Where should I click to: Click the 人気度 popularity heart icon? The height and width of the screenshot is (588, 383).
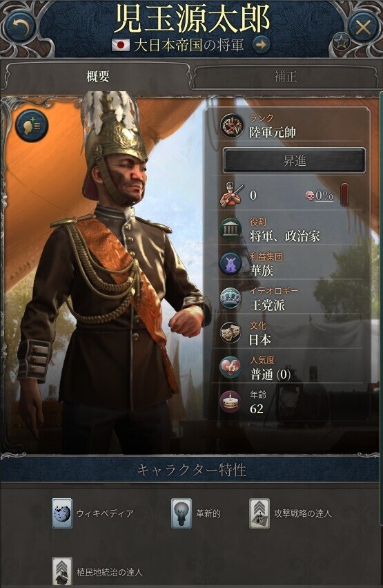pyautogui.click(x=230, y=368)
